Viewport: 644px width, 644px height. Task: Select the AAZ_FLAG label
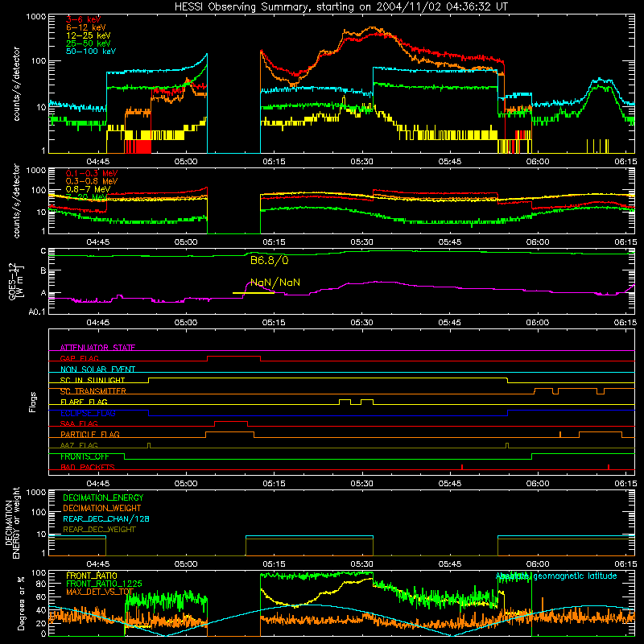79,445
